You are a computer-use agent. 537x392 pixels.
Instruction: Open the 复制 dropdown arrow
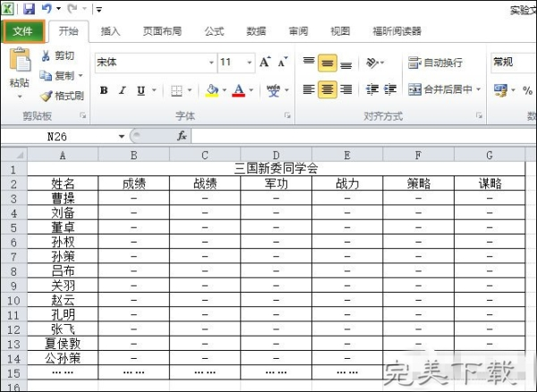click(81, 75)
